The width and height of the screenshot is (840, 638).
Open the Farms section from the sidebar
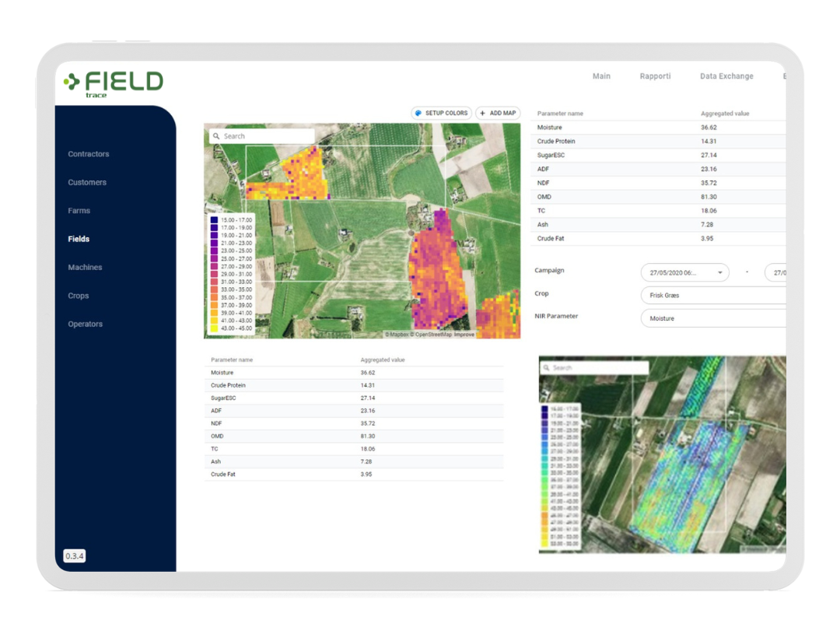[79, 210]
